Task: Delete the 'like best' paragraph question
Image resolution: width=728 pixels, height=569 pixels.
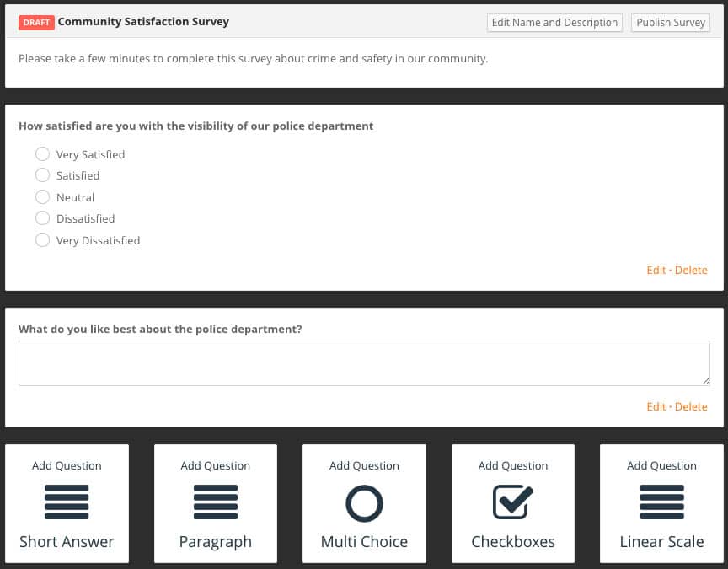Action: [x=691, y=407]
